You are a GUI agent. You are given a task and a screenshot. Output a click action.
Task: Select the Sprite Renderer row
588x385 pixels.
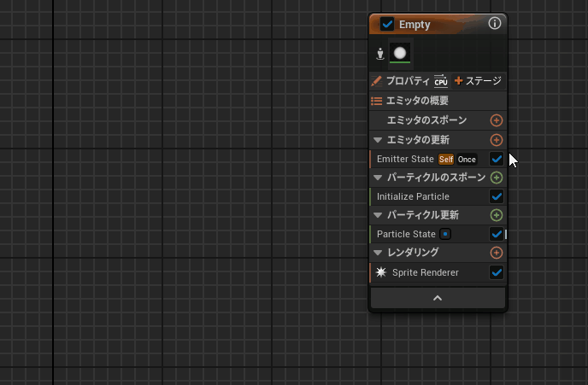click(x=438, y=272)
